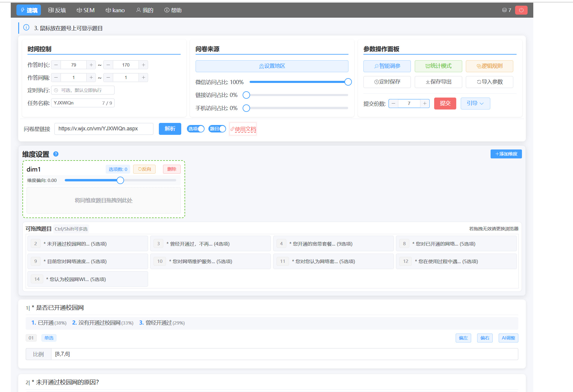This screenshot has width=573, height=392.
Task: Open 逻辑规则 logic rules
Action: [x=489, y=66]
